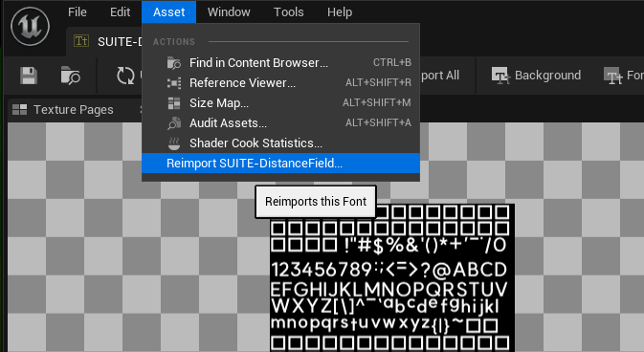Image resolution: width=644 pixels, height=352 pixels.
Task: Save the asset with floppy disk icon
Action: (x=29, y=76)
